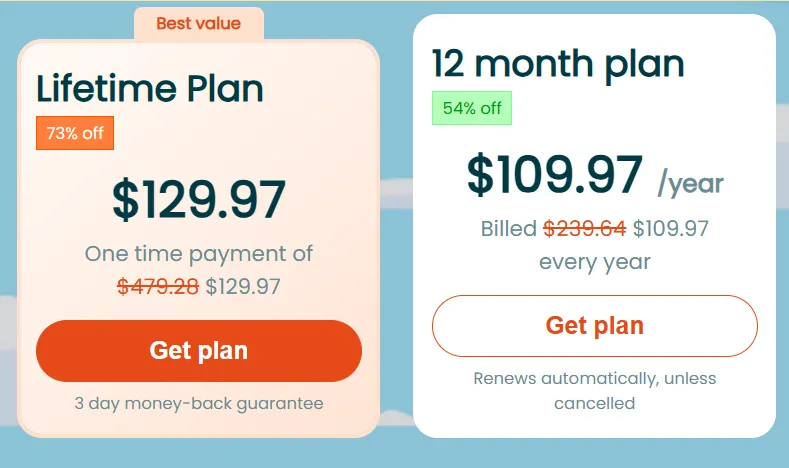
Task: Click the small $129.97 discounted price
Action: coord(243,287)
